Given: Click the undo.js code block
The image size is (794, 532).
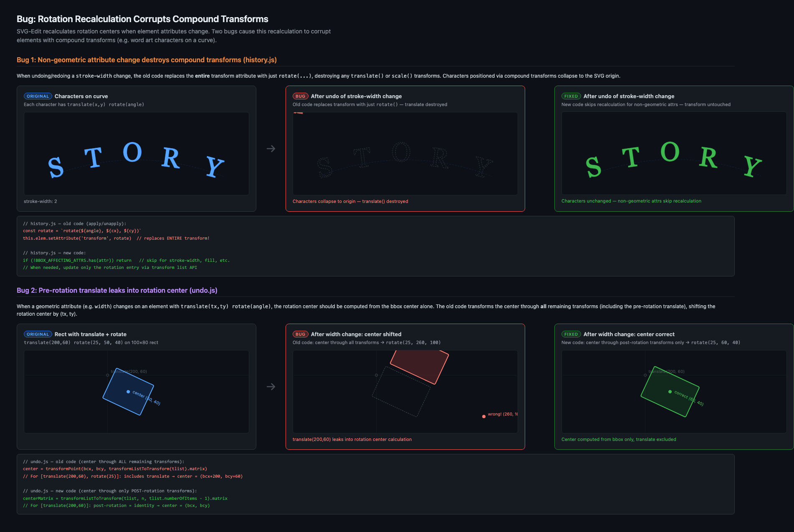Looking at the screenshot, I should (x=375, y=484).
